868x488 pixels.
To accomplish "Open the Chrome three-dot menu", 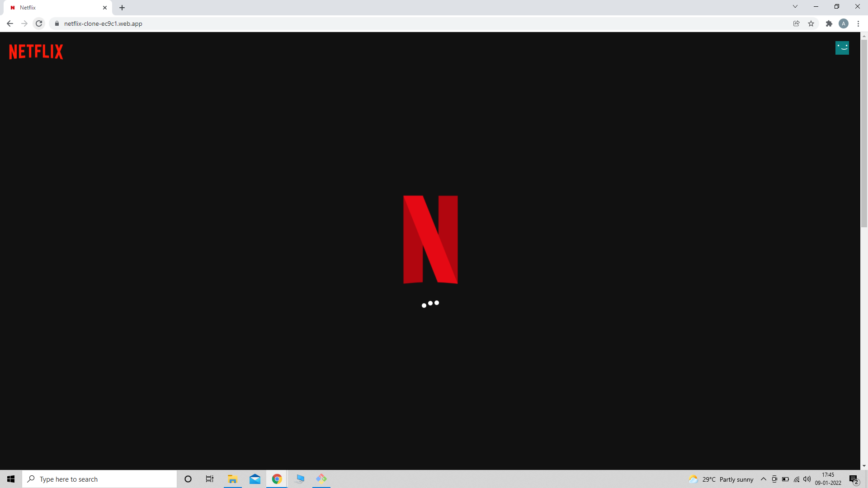I will tap(858, 23).
